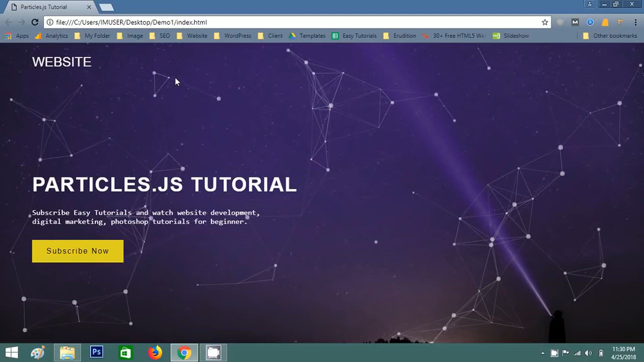Open the Chrome user profile button
Viewport: 644px width, 362px height.
(x=589, y=4)
